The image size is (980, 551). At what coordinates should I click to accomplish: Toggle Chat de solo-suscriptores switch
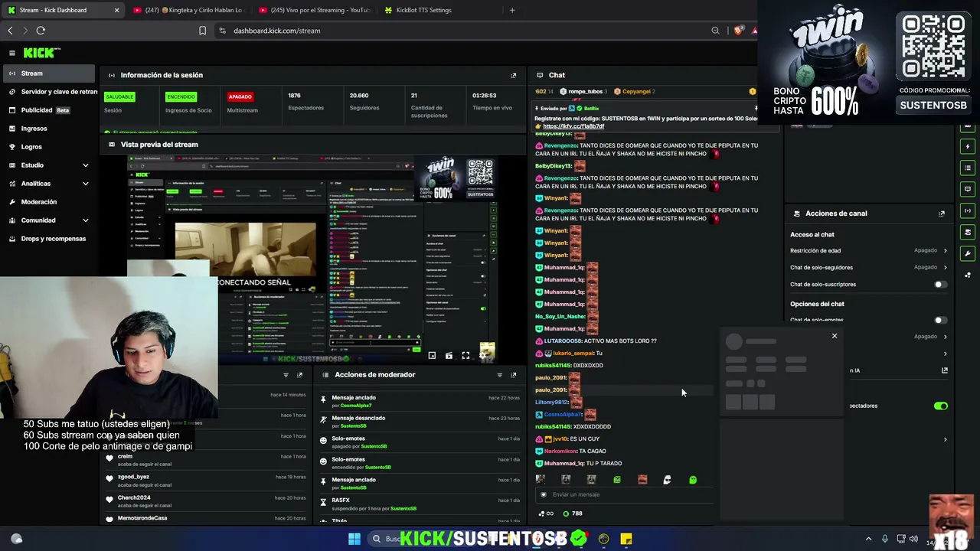point(940,285)
